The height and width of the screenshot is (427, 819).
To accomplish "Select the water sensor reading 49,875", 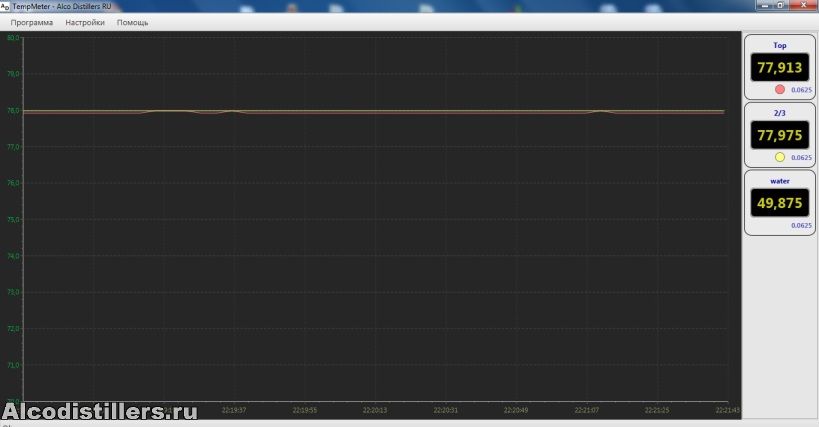I will click(x=780, y=203).
